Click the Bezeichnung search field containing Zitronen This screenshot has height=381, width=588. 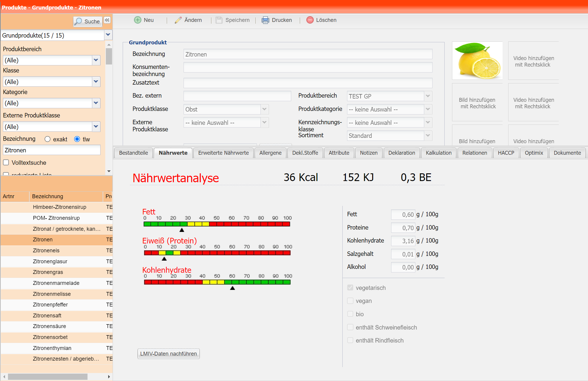click(x=52, y=150)
